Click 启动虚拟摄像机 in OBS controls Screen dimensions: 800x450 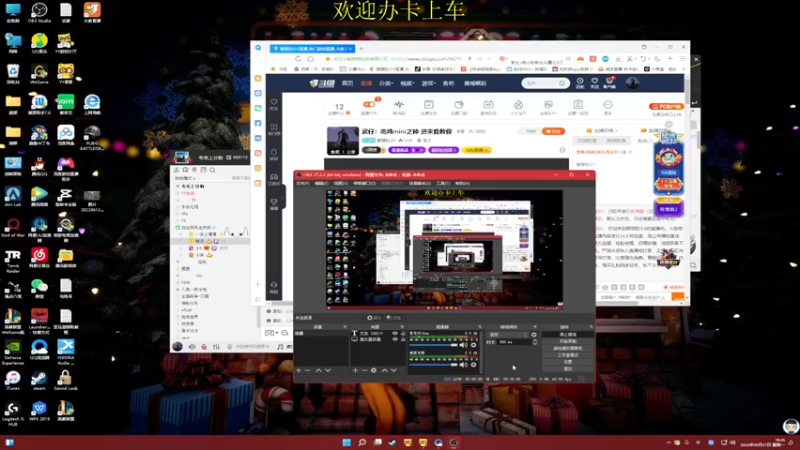[x=568, y=348]
